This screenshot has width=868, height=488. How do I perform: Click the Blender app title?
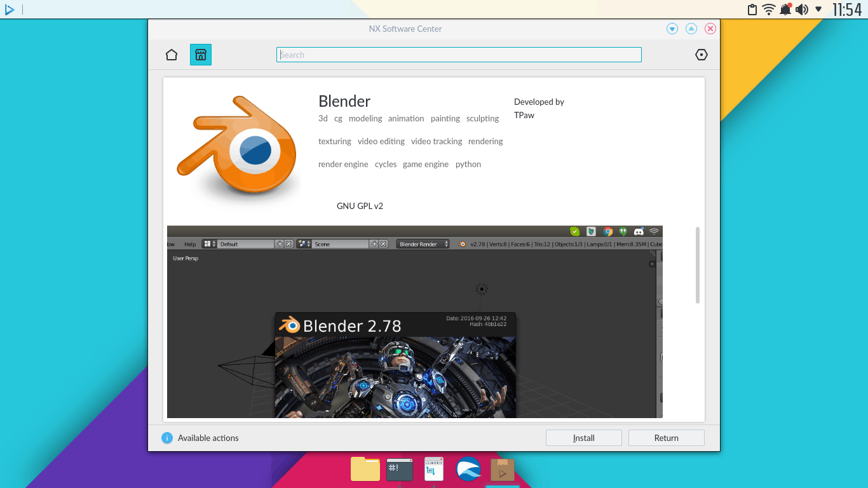coord(344,101)
